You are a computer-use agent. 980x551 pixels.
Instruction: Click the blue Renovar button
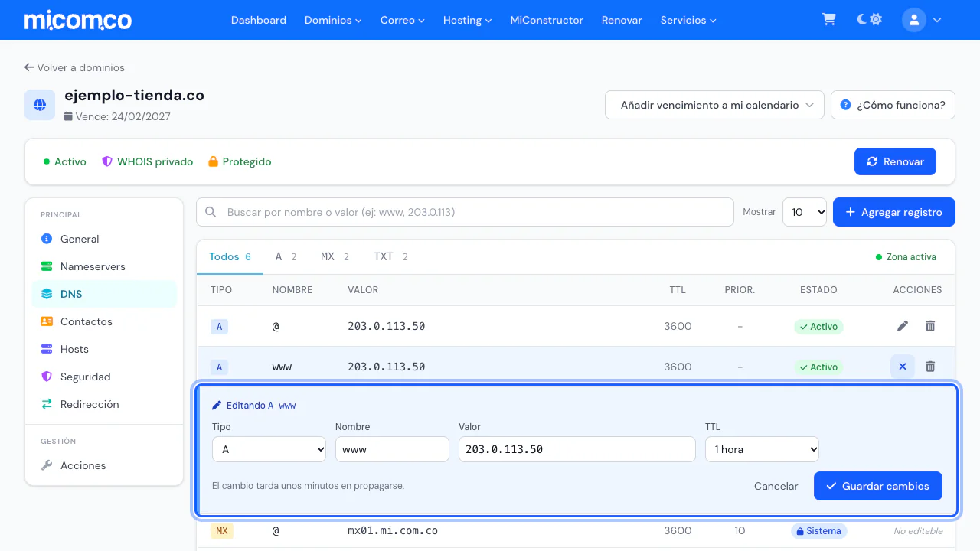(895, 161)
